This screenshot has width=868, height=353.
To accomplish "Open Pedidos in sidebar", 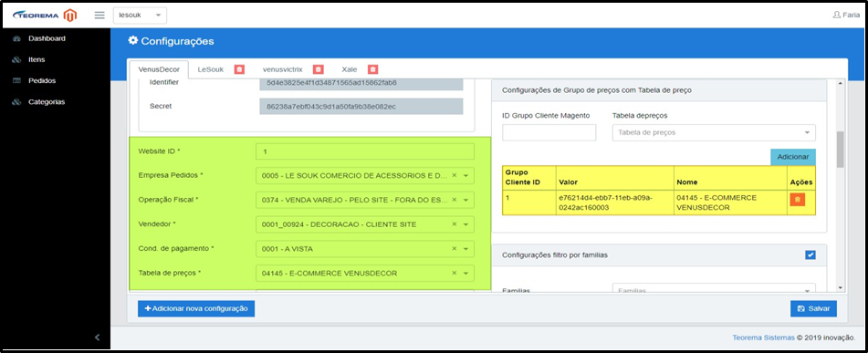I will click(42, 81).
